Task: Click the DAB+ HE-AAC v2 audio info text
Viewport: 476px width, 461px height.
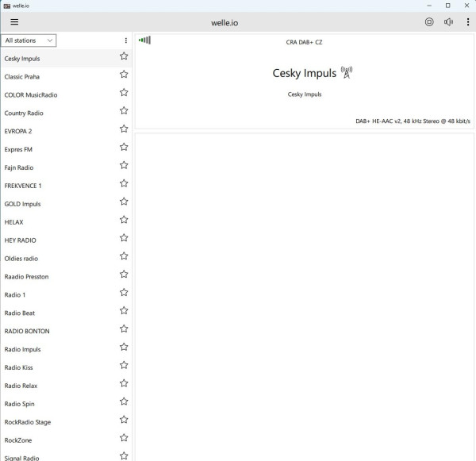Action: (x=413, y=121)
